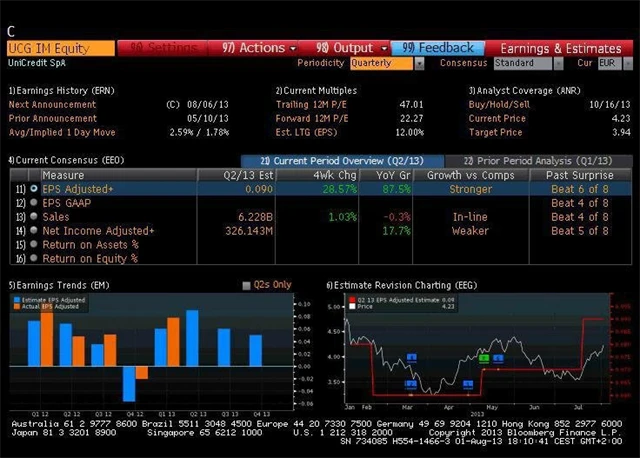
Task: Click the Weaker growth vs comps cell
Action: (x=470, y=231)
